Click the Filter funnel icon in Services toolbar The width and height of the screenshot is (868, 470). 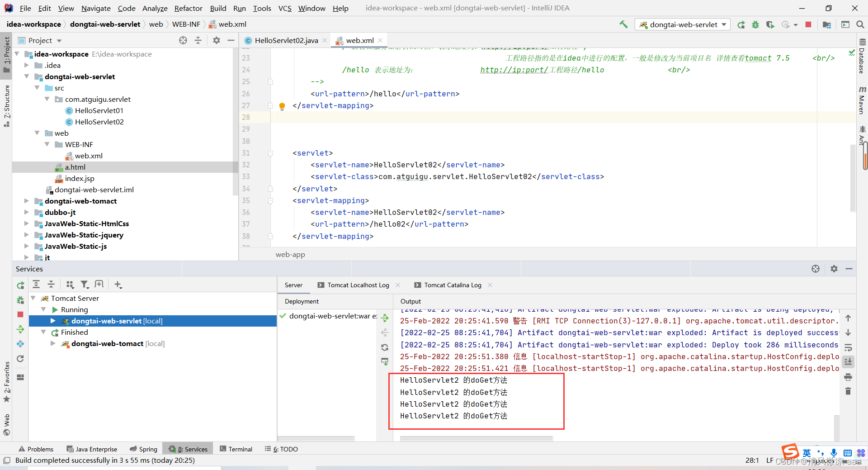click(85, 284)
